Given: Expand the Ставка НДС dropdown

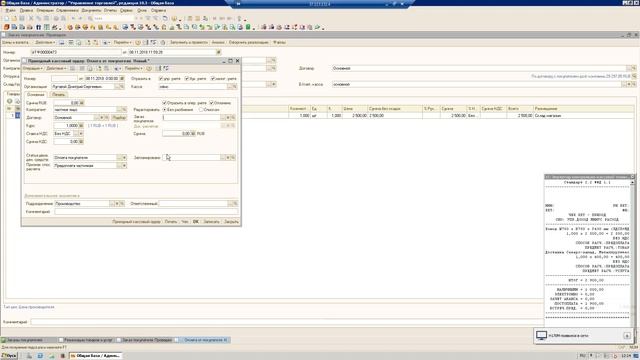Looking at the screenshot, I should click(x=81, y=133).
